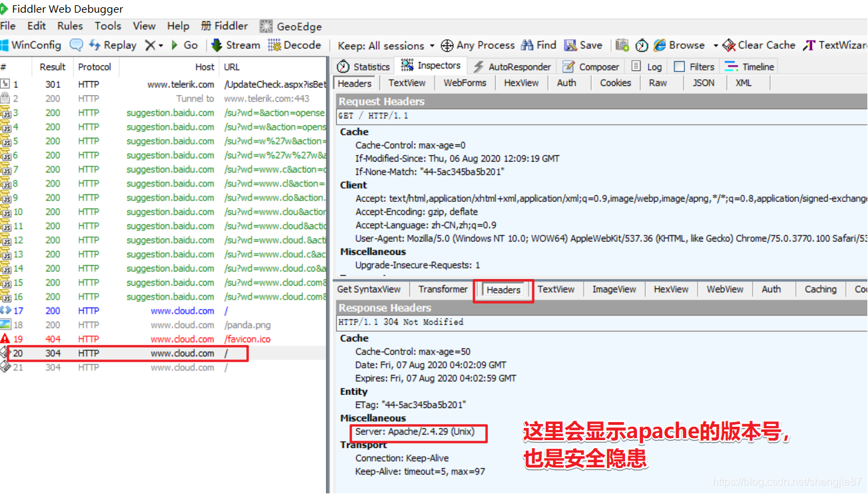The width and height of the screenshot is (868, 494).
Task: Select the WebForms request tab
Action: (465, 83)
